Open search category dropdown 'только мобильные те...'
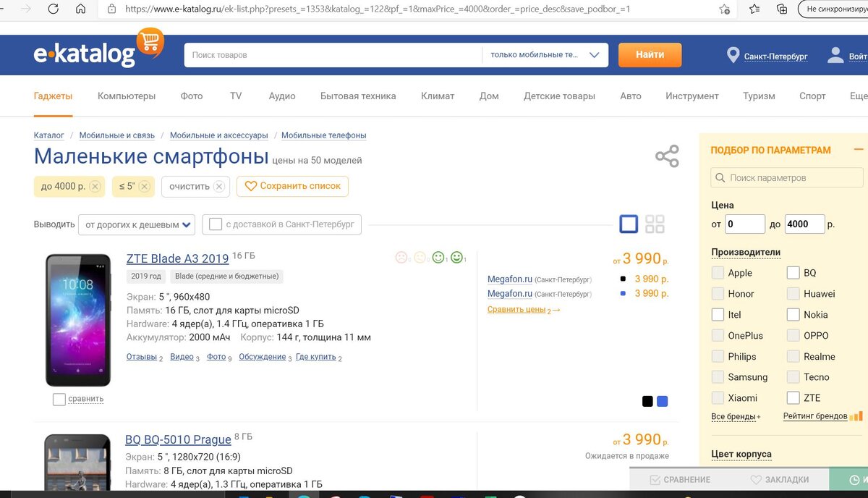The height and width of the screenshot is (498, 868). (545, 55)
